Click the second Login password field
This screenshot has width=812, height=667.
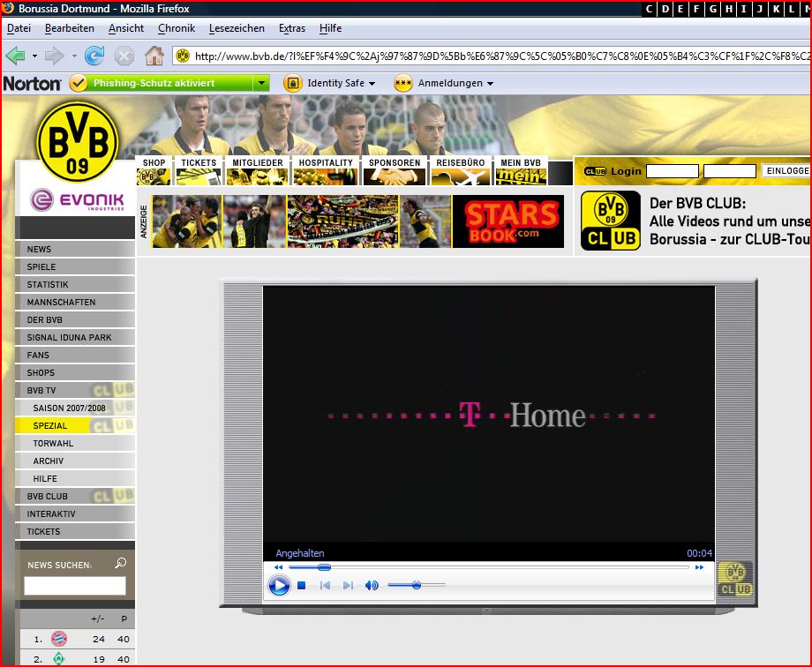click(730, 171)
